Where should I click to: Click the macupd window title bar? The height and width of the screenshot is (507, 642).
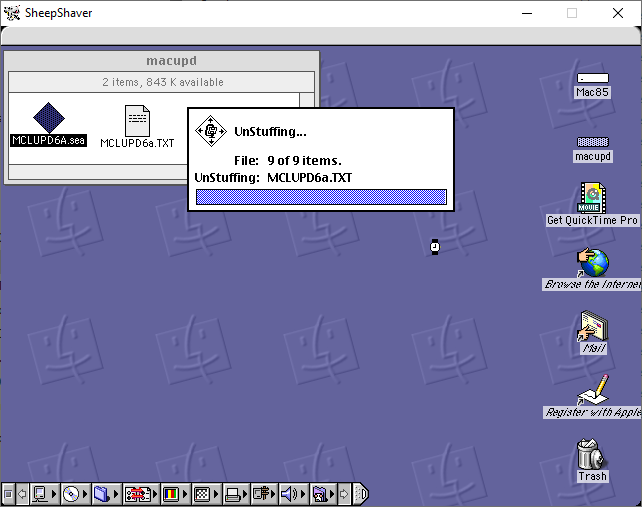[162, 61]
